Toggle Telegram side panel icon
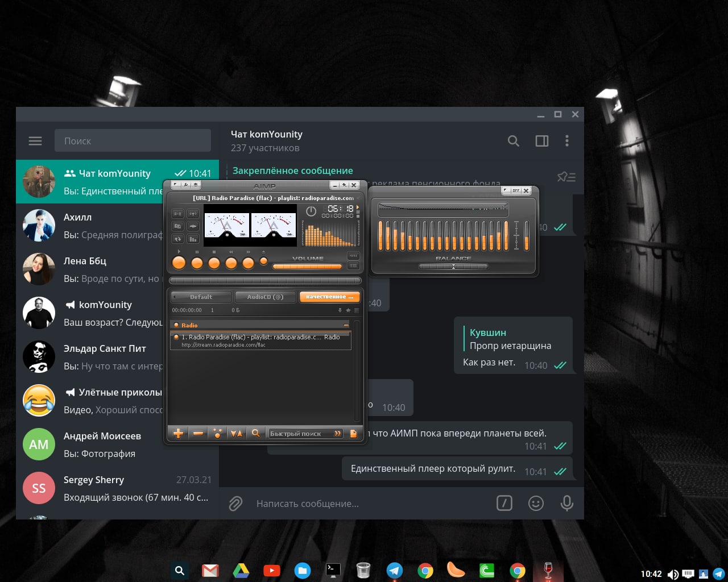This screenshot has height=582, width=728. coord(542,141)
